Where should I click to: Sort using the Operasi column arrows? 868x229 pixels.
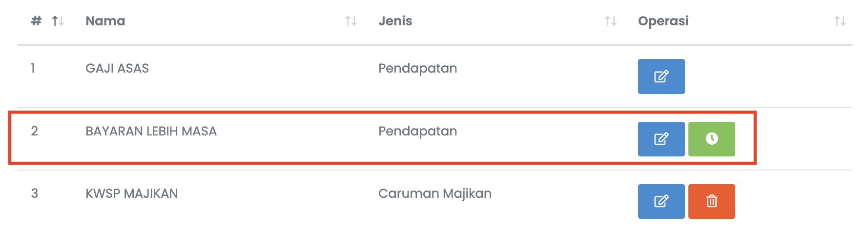[840, 21]
